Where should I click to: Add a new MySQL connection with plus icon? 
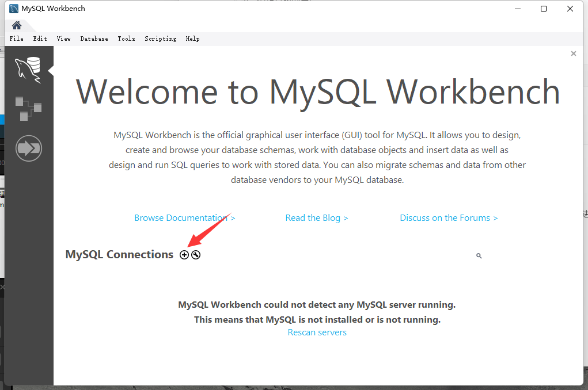pos(184,255)
